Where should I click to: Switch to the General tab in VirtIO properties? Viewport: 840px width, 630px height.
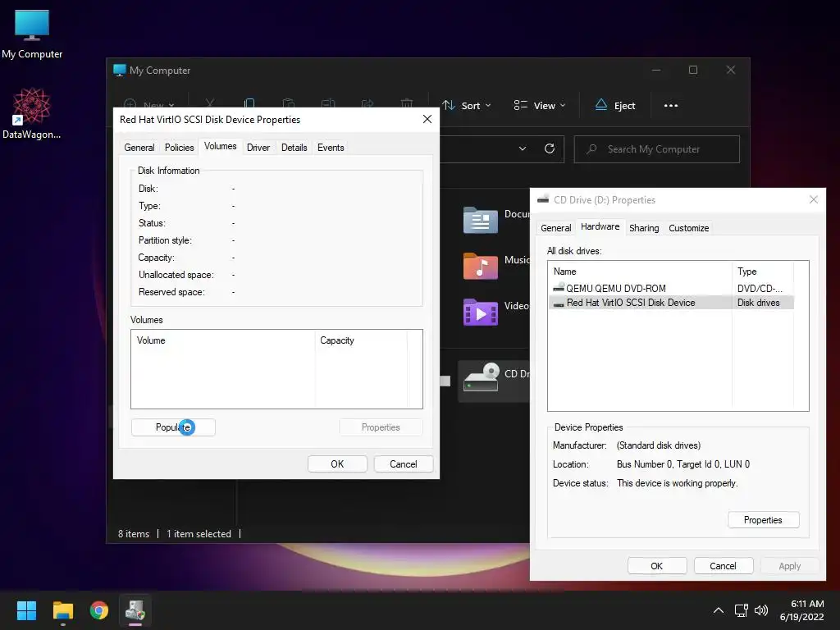[x=139, y=148]
